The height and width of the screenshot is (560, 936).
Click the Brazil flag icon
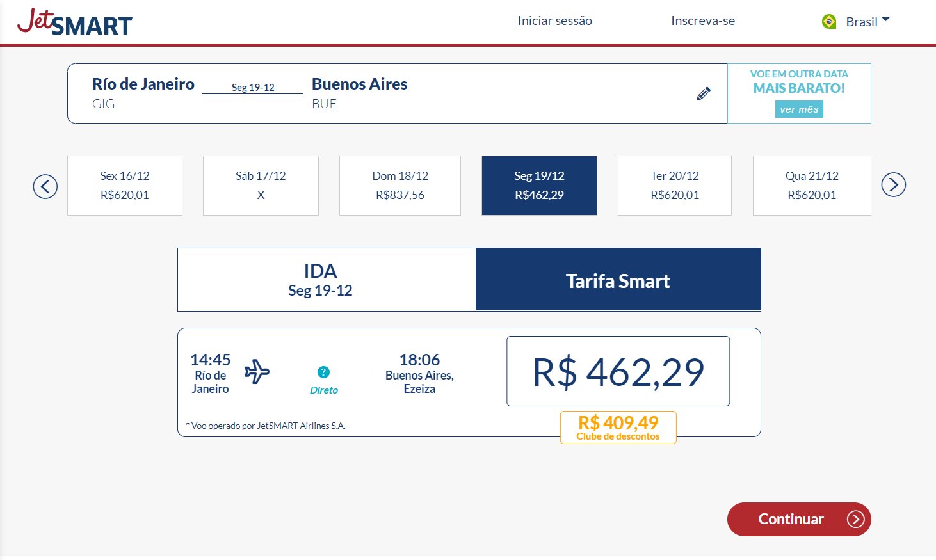pos(829,22)
